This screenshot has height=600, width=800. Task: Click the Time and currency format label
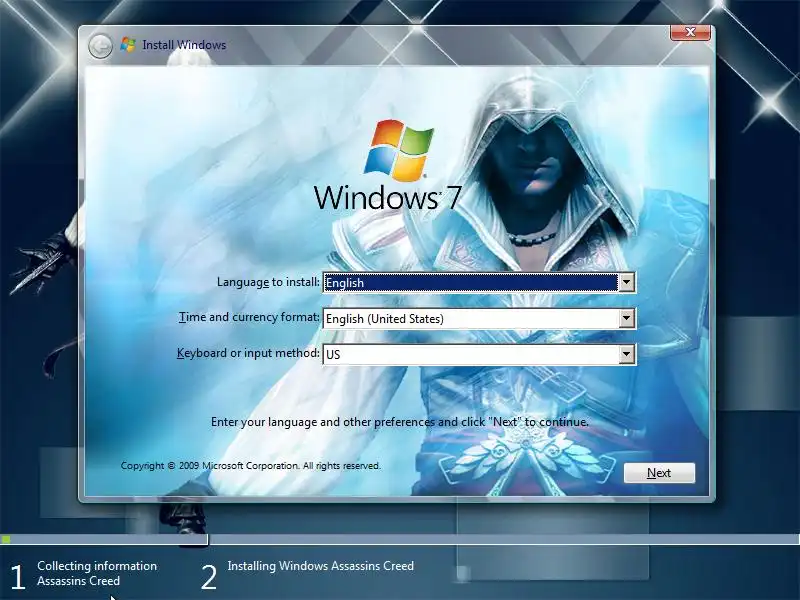[249, 317]
